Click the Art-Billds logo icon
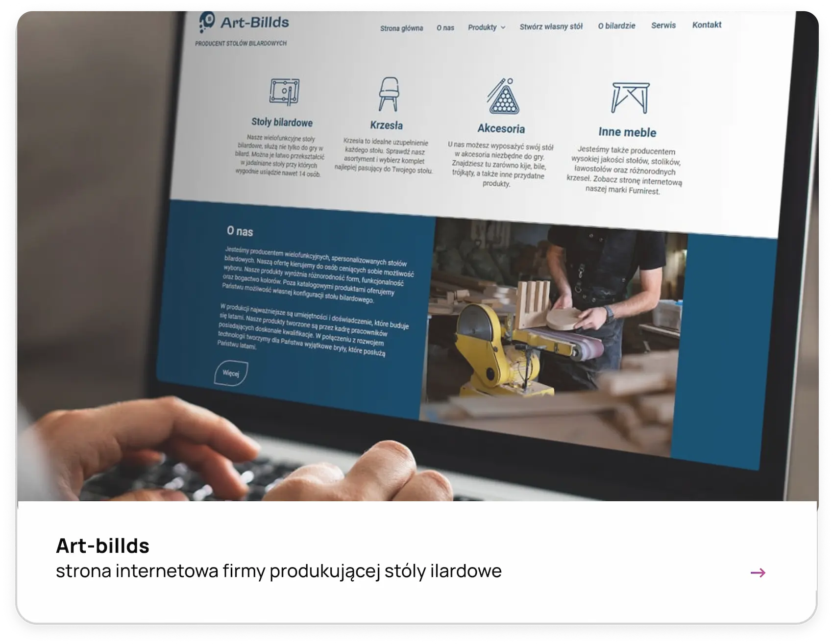The height and width of the screenshot is (644, 833). point(207,22)
